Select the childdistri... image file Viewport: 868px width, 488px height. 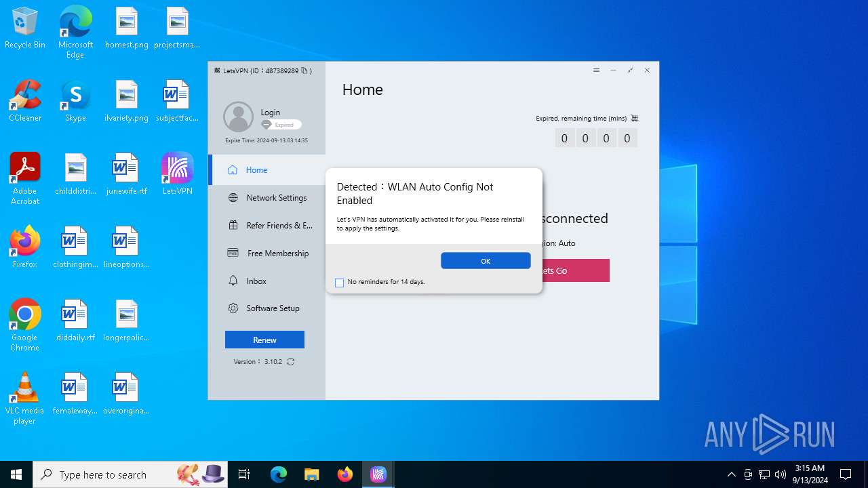pos(75,175)
